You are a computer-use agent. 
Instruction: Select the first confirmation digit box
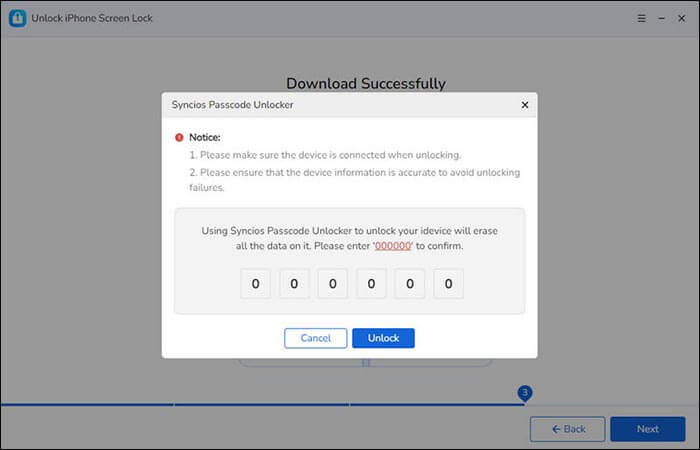[255, 284]
